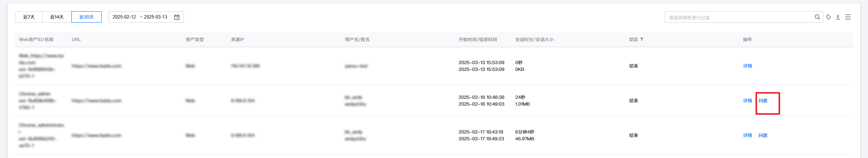The image size is (868, 158).
Task: Select the 近14天 time range
Action: click(x=57, y=17)
